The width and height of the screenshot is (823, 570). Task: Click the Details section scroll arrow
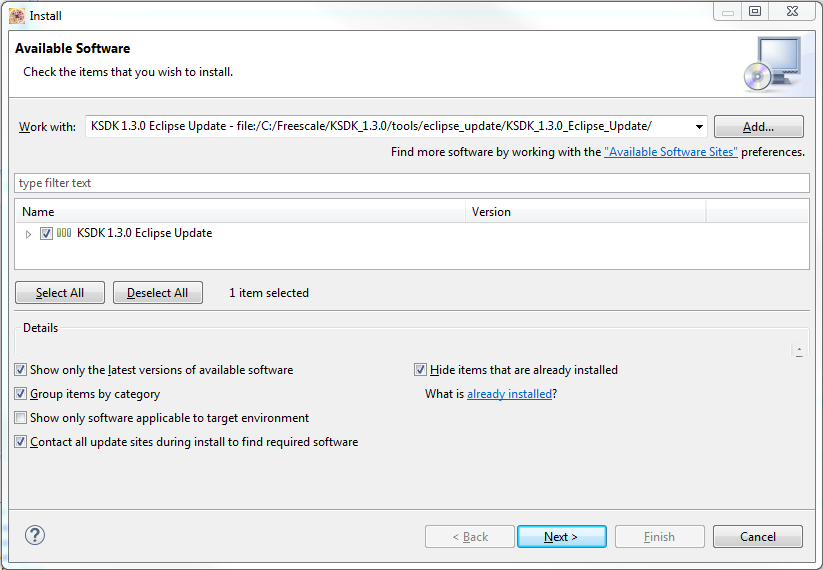(798, 350)
